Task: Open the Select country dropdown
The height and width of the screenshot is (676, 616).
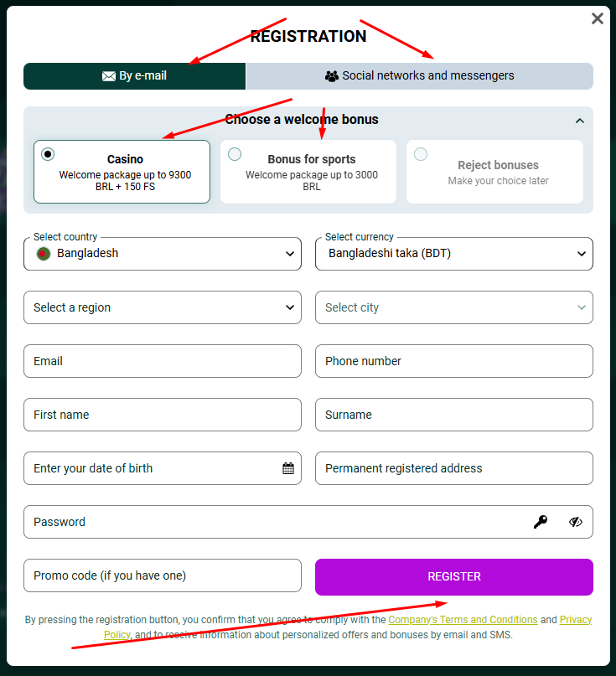Action: [x=163, y=254]
